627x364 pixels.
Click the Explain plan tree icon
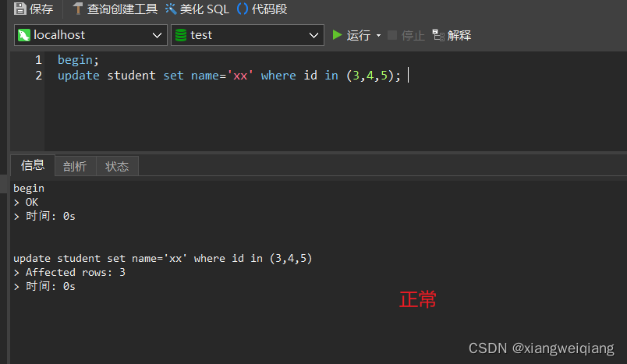tap(438, 35)
